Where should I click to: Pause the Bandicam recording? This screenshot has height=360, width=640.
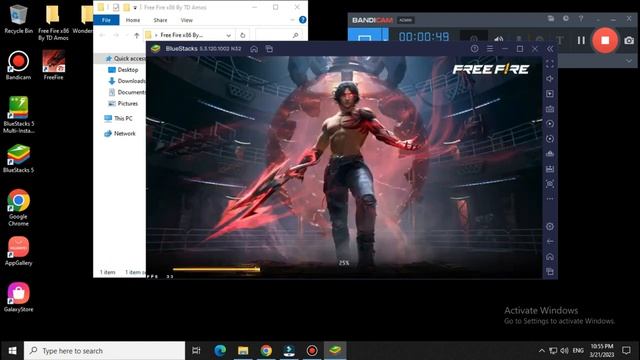click(581, 40)
